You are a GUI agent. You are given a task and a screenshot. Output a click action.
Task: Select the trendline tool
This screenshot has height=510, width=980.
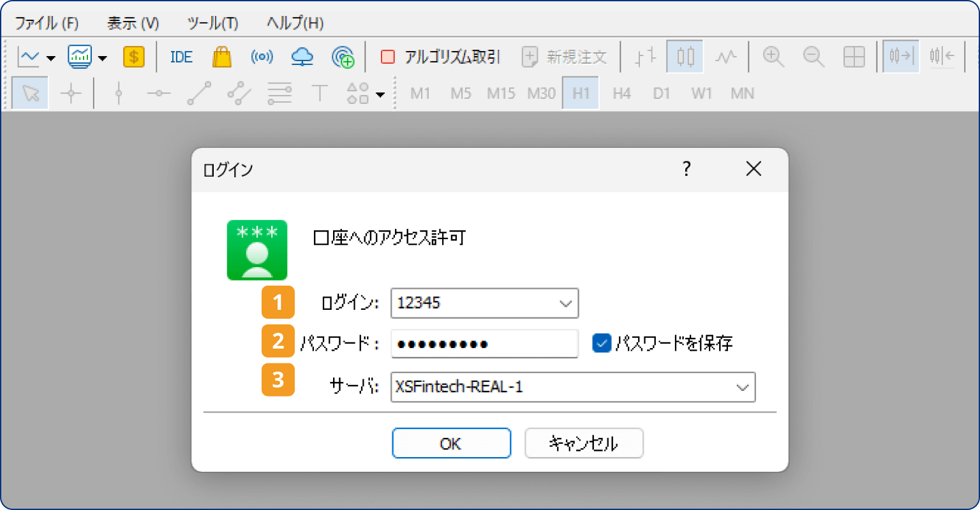tap(199, 94)
